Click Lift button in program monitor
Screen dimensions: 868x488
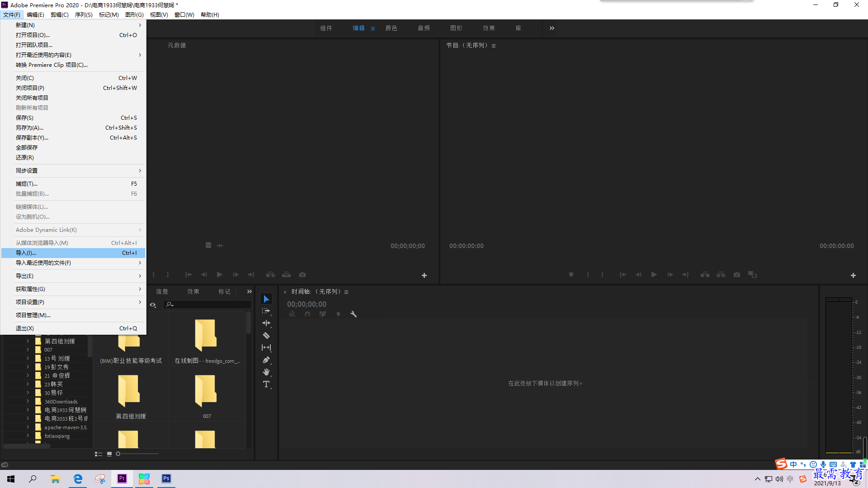pyautogui.click(x=705, y=275)
